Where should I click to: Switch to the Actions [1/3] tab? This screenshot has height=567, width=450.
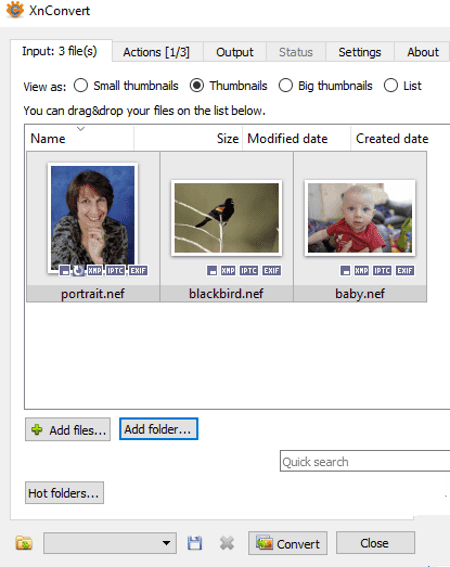pyautogui.click(x=156, y=52)
